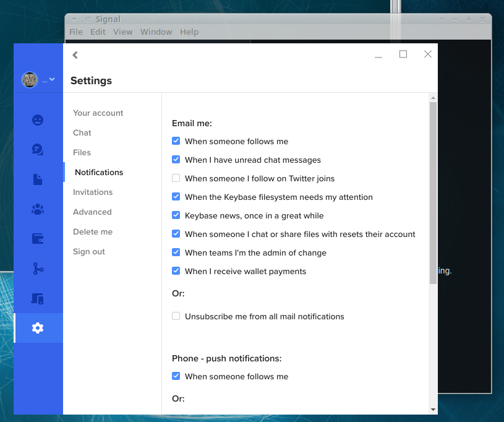Disable 'Keybase news, once in a great while'
The width and height of the screenshot is (504, 422).
[x=176, y=215]
